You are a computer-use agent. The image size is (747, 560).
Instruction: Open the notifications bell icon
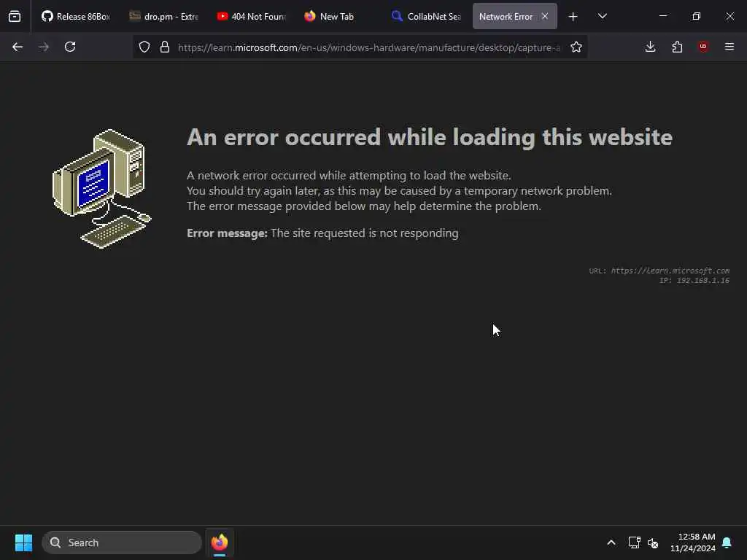[x=727, y=542]
